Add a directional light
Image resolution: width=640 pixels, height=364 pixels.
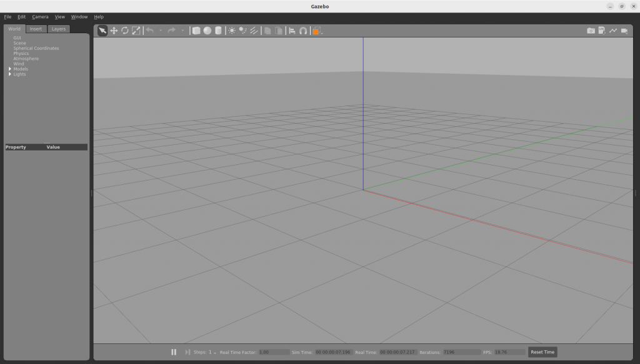tap(254, 31)
